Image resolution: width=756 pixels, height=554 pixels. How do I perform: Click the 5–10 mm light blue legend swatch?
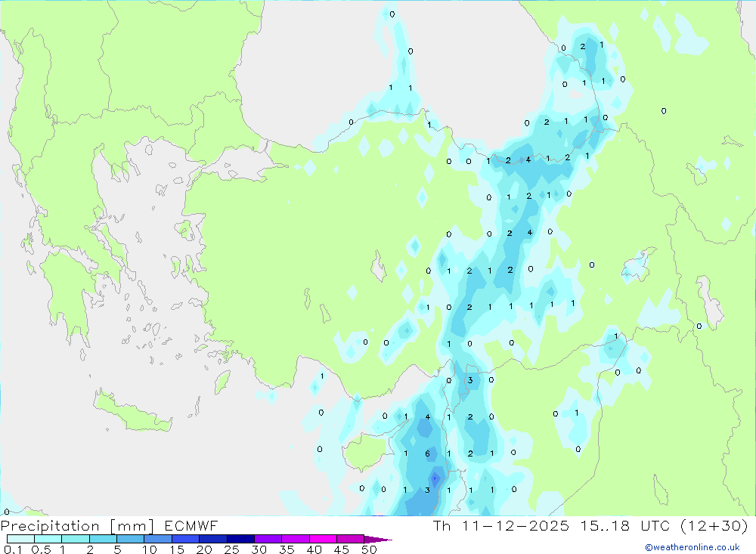(130, 539)
